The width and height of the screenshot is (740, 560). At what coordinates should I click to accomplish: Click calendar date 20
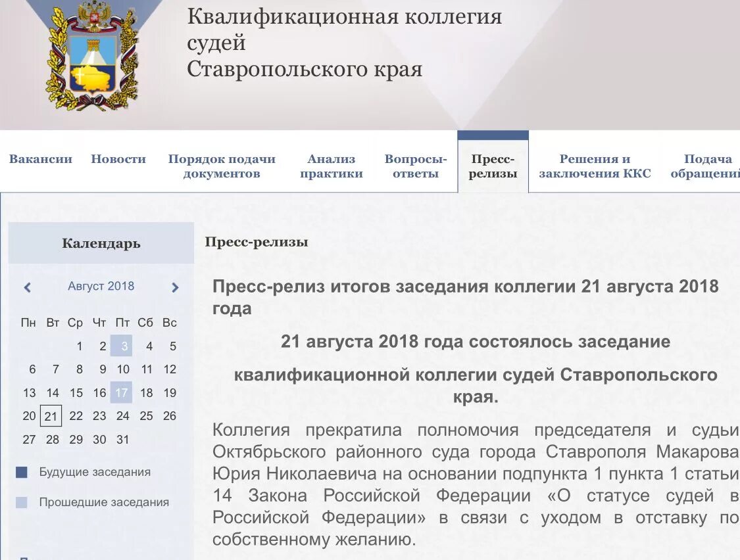29,416
